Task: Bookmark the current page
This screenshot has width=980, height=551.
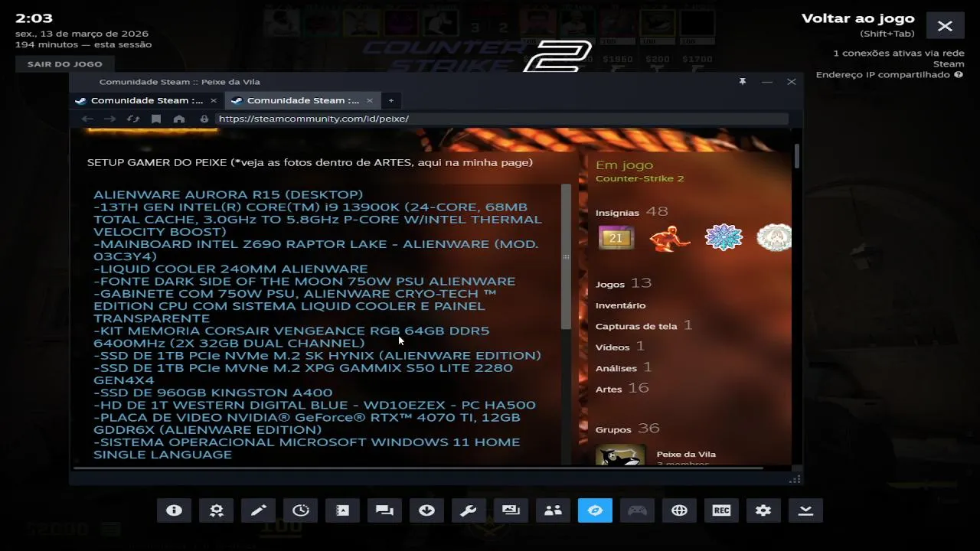Action: tap(156, 119)
